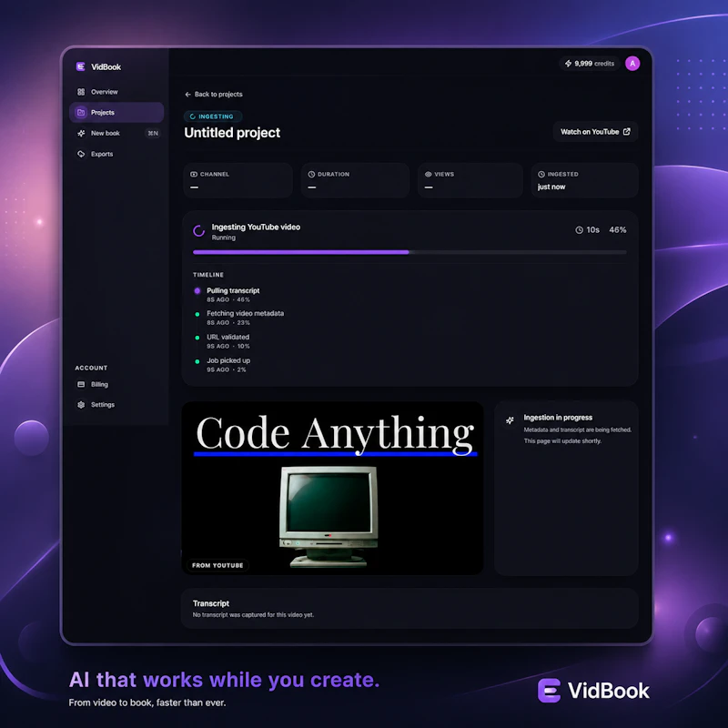Screen dimensions: 728x728
Task: Click the spinning loader beside Ingesting YouTube video
Action: (198, 231)
